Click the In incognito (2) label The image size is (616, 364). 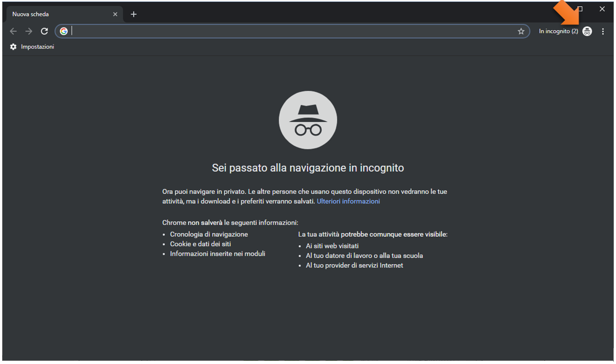coord(558,31)
